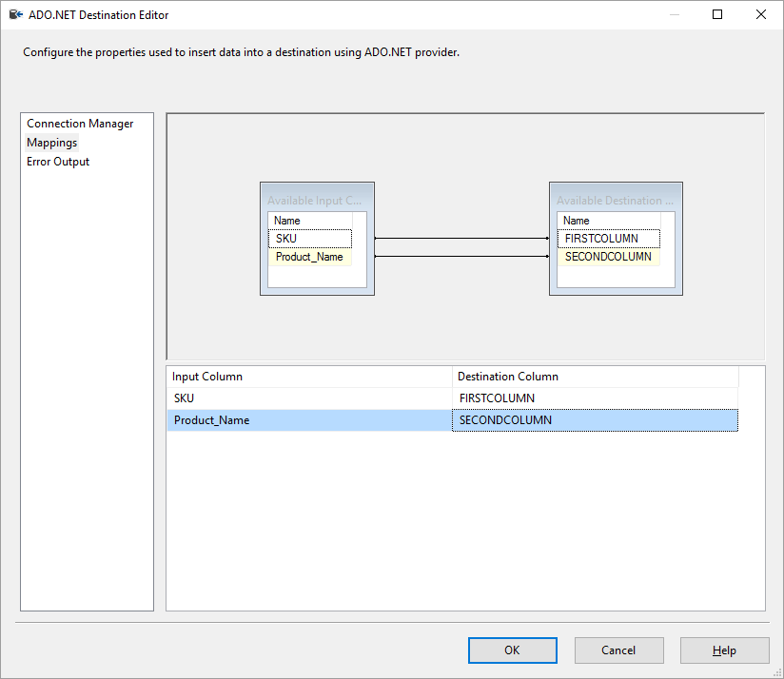Select the mapping arrow from SKU to FIRSTCOLUMN
The width and height of the screenshot is (784, 679).
(461, 239)
